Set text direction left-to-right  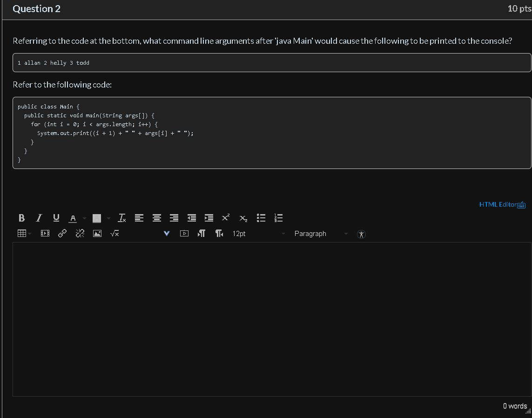click(201, 233)
